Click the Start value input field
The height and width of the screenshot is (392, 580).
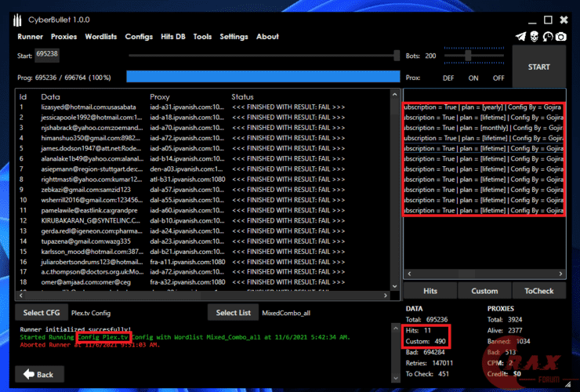point(47,55)
